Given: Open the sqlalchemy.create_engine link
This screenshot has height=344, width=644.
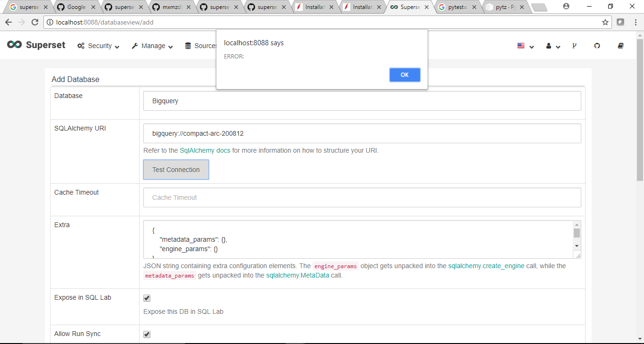Looking at the screenshot, I should coord(486,266).
